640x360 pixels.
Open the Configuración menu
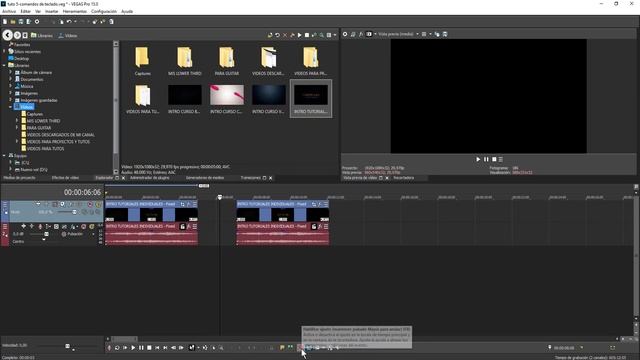104,11
